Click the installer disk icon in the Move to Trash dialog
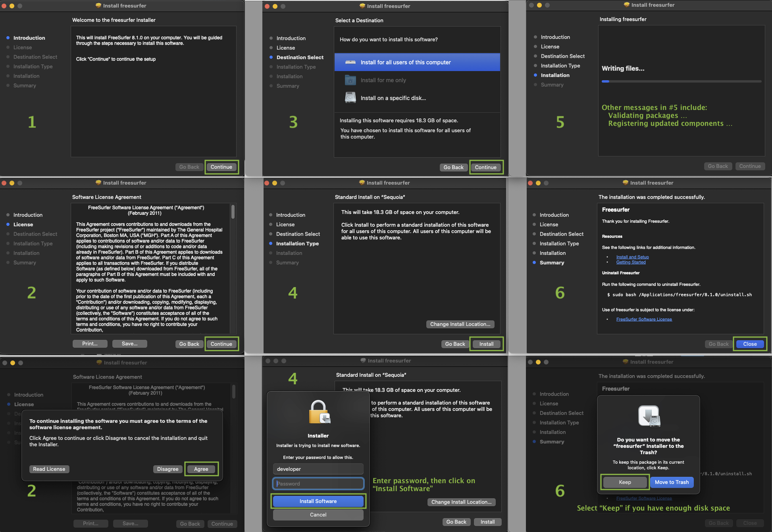772x532 pixels. click(x=649, y=416)
